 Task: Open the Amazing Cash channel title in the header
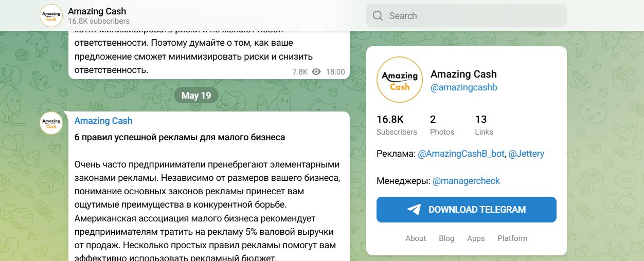[x=97, y=11]
